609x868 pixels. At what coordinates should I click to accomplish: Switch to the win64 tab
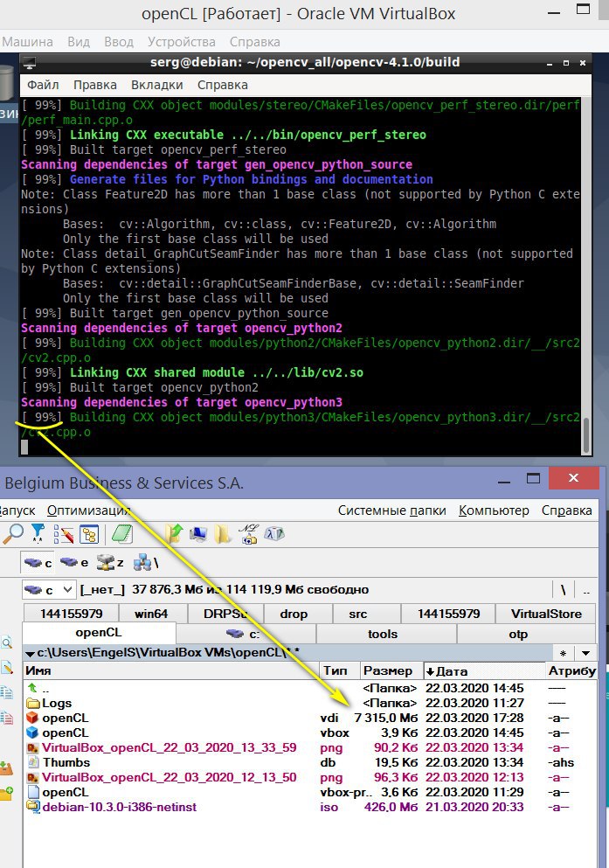pos(151,614)
